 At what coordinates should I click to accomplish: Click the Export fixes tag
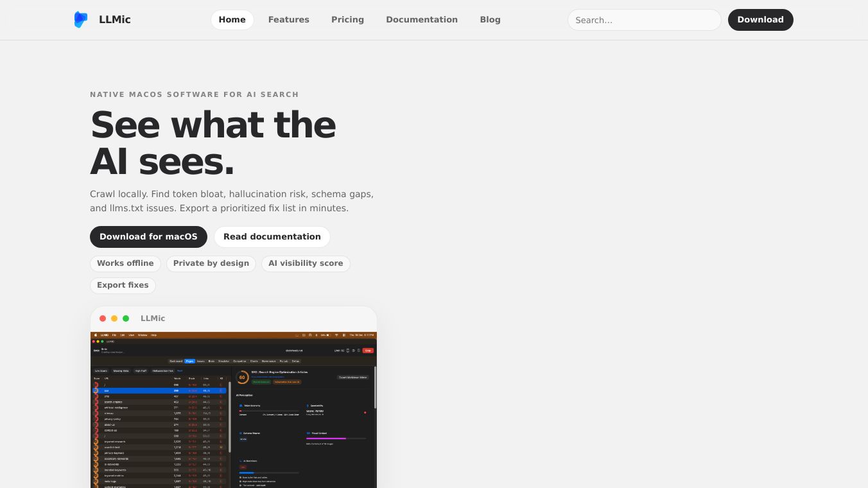click(x=123, y=285)
